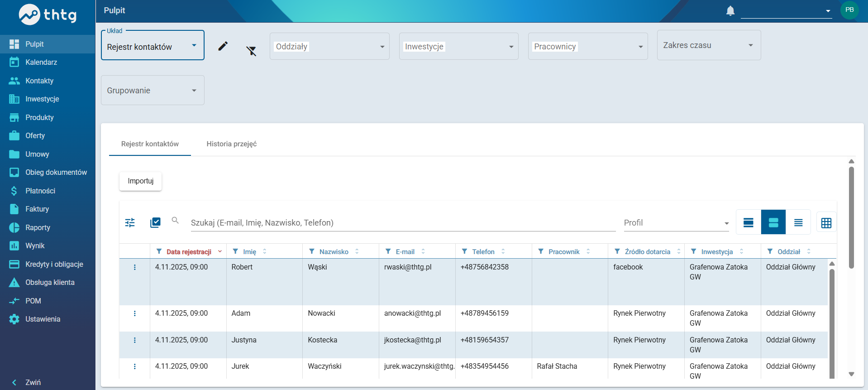Filter by the Pracownik column funnel icon
The height and width of the screenshot is (390, 868).
pos(541,251)
